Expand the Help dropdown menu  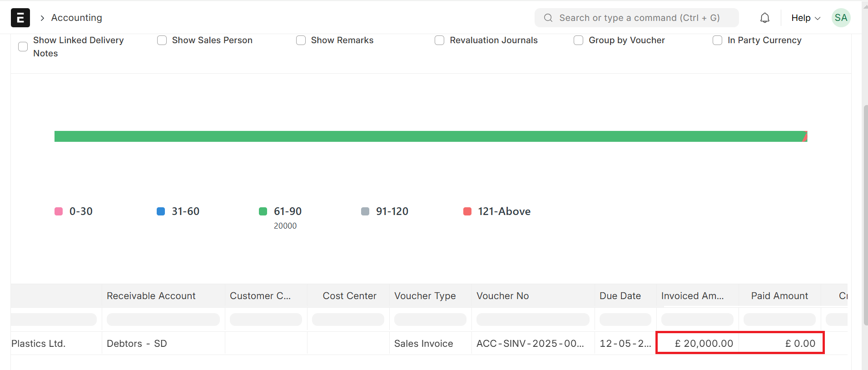805,18
